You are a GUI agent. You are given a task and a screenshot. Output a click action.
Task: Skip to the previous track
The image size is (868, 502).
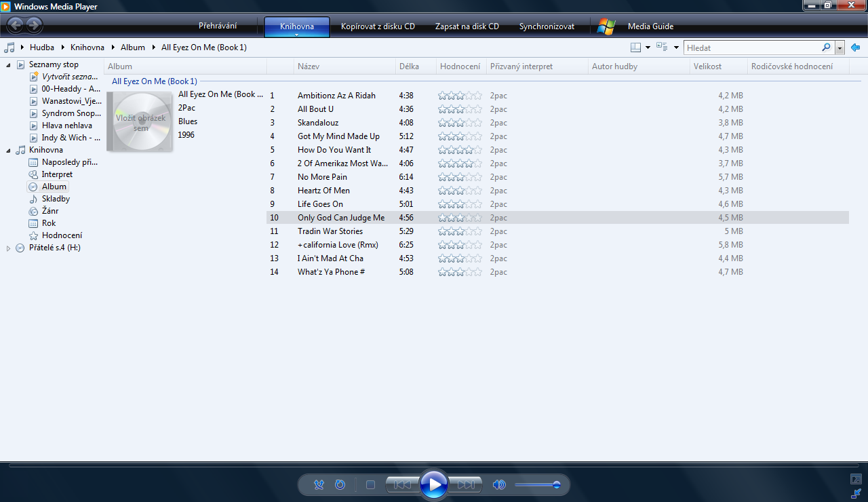402,485
